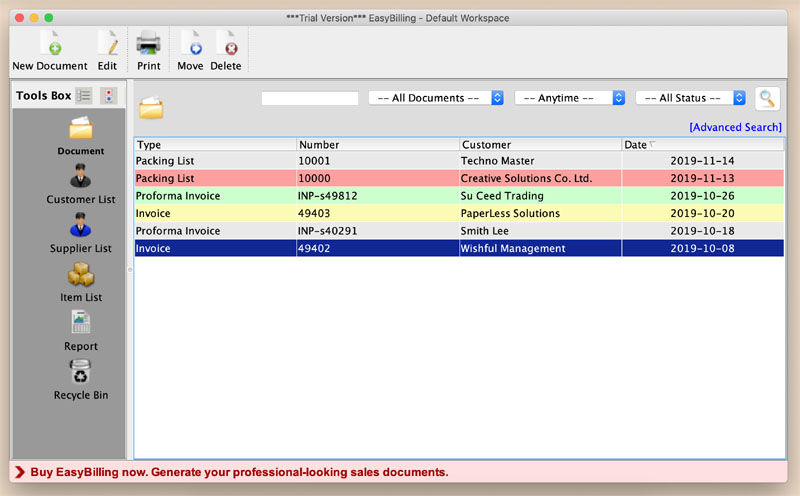Close the window with the red button
This screenshot has height=496, width=800.
(x=19, y=18)
